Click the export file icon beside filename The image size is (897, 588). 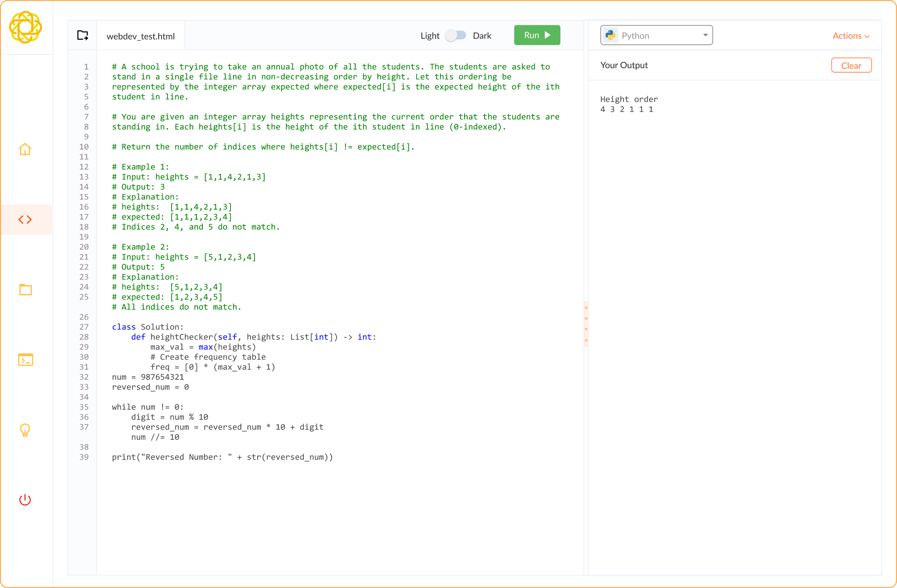point(83,35)
